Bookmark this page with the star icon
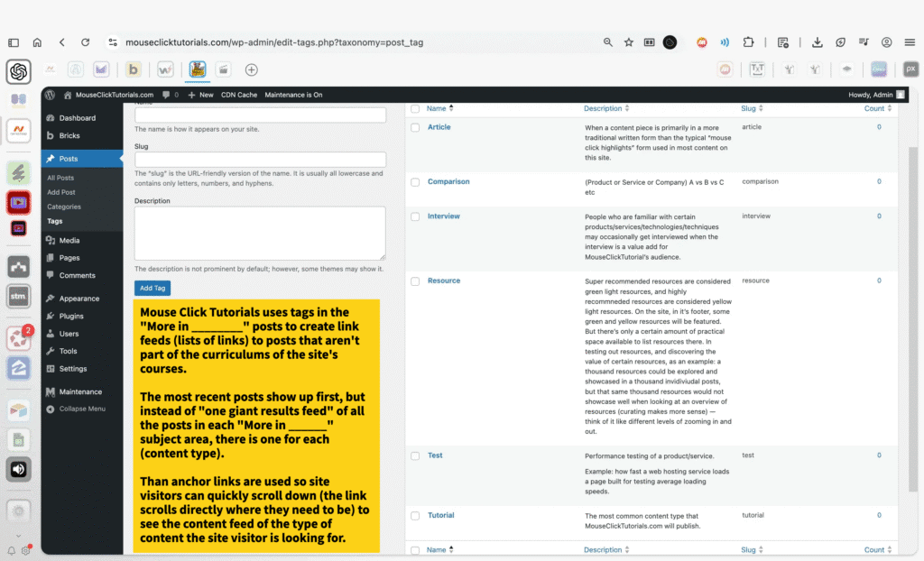924x561 pixels. click(628, 42)
